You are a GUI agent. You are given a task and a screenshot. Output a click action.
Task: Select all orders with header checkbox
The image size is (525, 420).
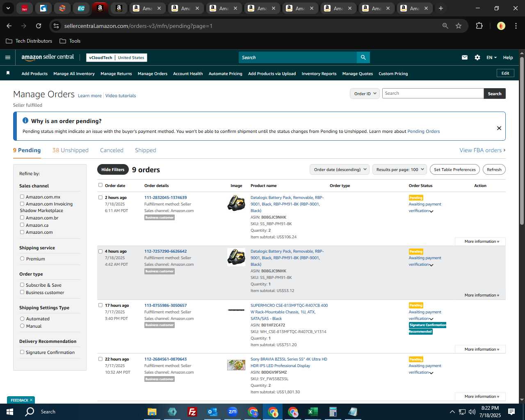[x=100, y=185]
